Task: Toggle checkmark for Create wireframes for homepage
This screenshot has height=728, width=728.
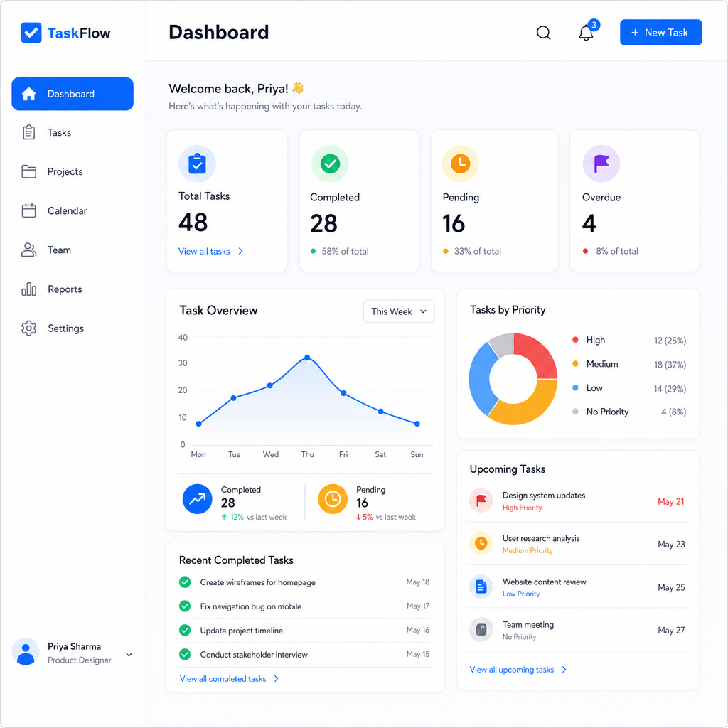Action: [x=185, y=582]
